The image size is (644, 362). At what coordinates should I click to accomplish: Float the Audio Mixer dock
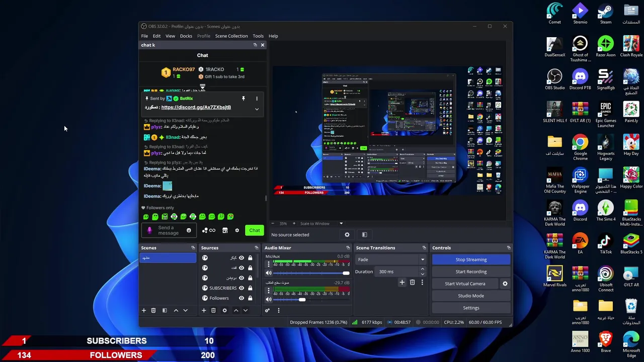(x=348, y=248)
